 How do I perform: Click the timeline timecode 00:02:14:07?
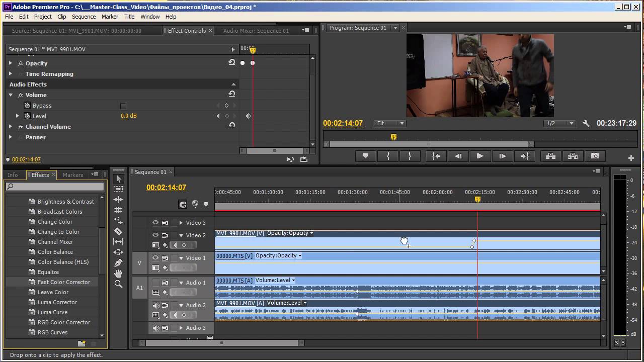point(167,188)
